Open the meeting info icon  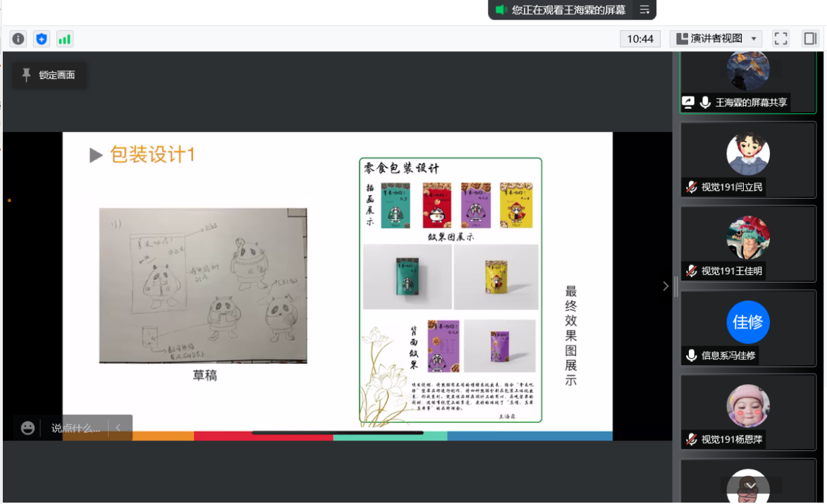pyautogui.click(x=18, y=39)
